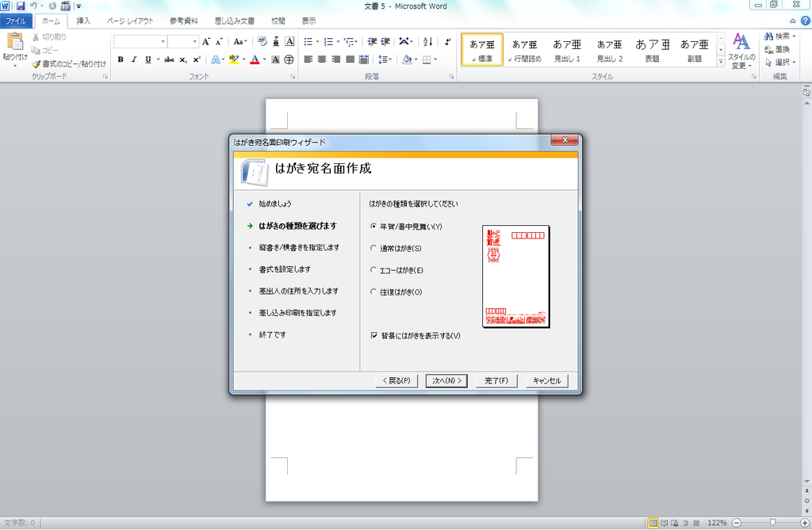The width and height of the screenshot is (812, 530).
Task: Open the Change Case Aa dropdown
Action: pyautogui.click(x=240, y=42)
